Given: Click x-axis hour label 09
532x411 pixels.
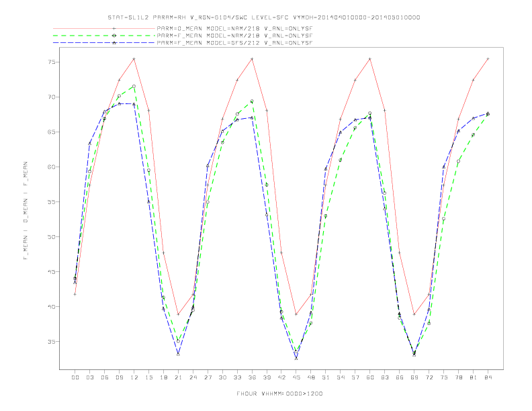Looking at the screenshot, I should click(x=120, y=377).
